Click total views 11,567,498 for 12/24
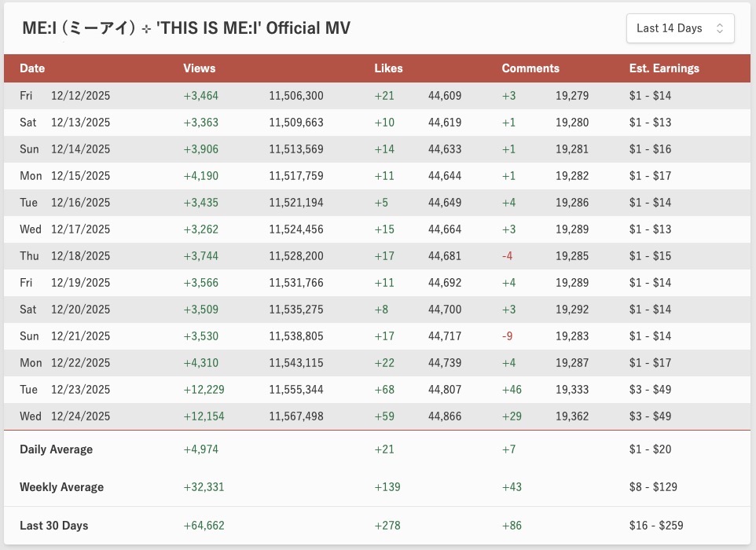Screen dimensions: 756x550 pos(295,416)
